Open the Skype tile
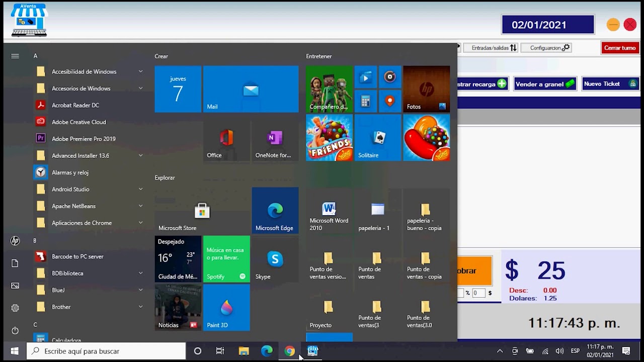The width and height of the screenshot is (644, 362). [x=275, y=259]
